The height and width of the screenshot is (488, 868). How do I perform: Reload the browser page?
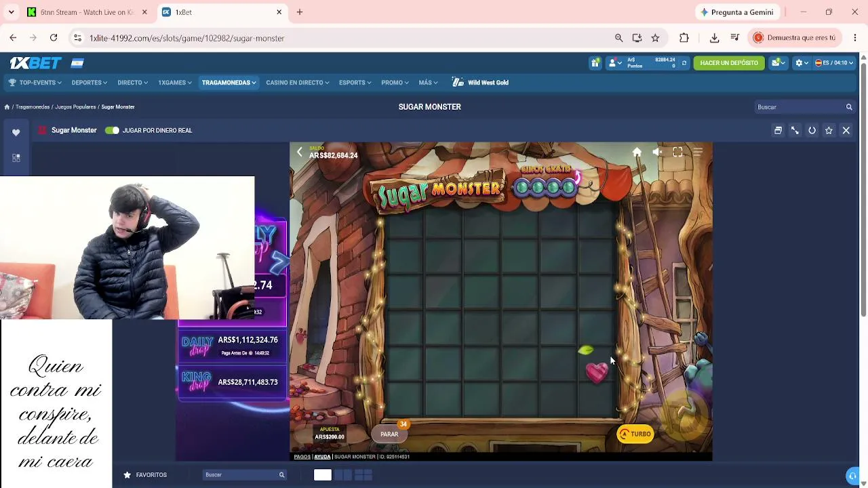tap(54, 38)
